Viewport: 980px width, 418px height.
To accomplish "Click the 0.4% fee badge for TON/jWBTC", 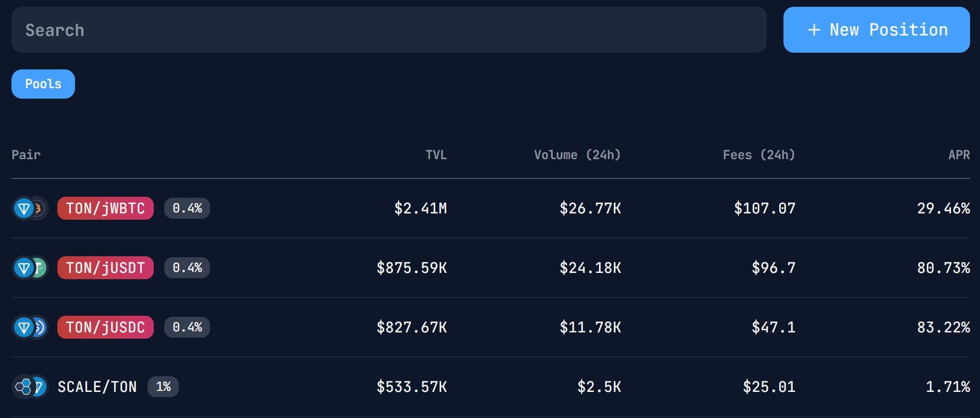I will [187, 208].
